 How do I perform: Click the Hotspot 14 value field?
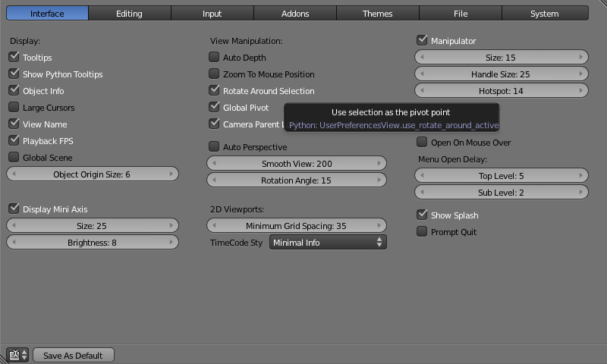coord(501,91)
